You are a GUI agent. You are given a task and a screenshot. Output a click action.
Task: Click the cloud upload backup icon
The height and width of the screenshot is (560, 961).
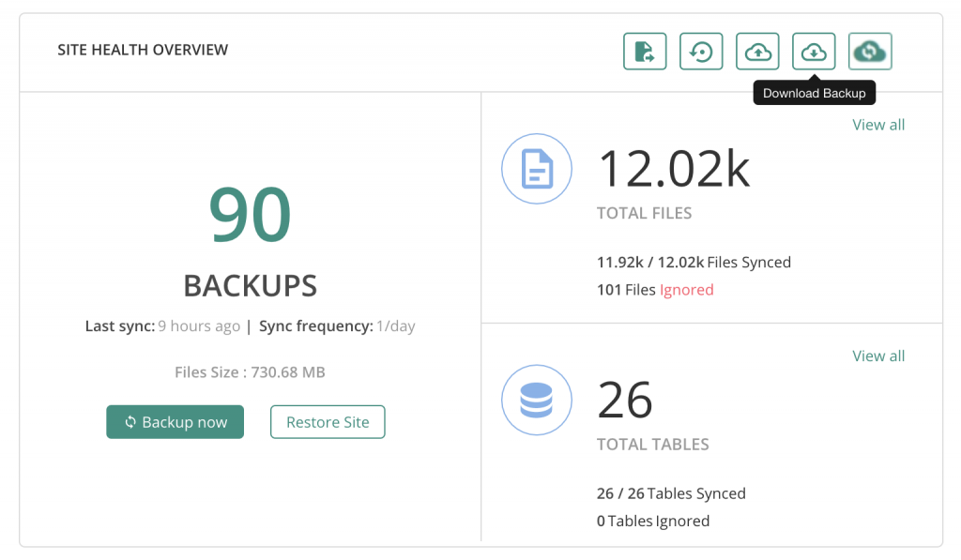coord(757,52)
